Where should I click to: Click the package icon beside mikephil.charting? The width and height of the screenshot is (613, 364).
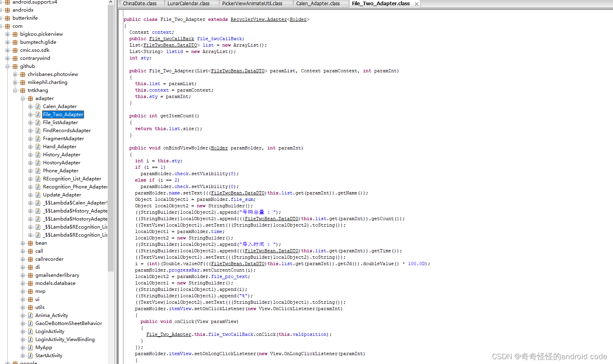click(x=23, y=82)
